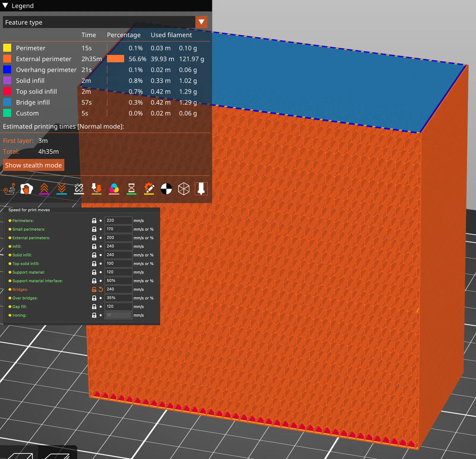This screenshot has width=476, height=459.
Task: Click the total print time "4h35m"
Action: [48, 152]
